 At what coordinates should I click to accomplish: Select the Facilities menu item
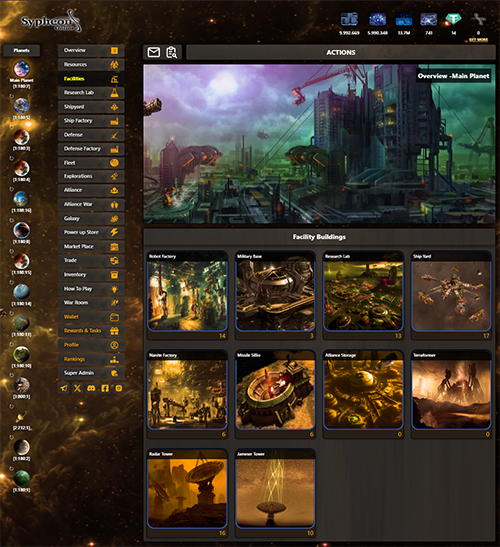91,79
